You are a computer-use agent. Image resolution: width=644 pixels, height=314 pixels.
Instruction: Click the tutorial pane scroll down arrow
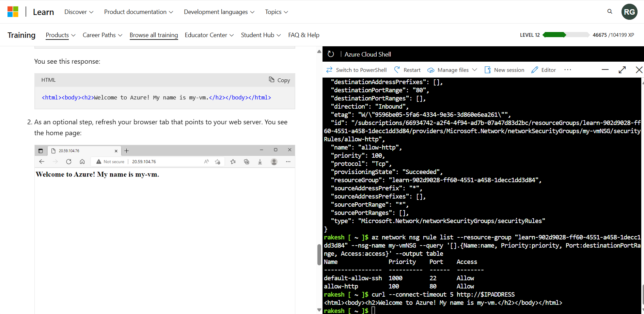(319, 310)
